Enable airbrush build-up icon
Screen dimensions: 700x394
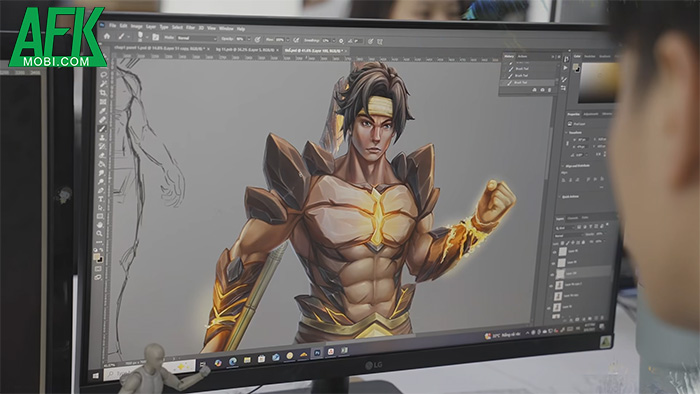[x=296, y=40]
